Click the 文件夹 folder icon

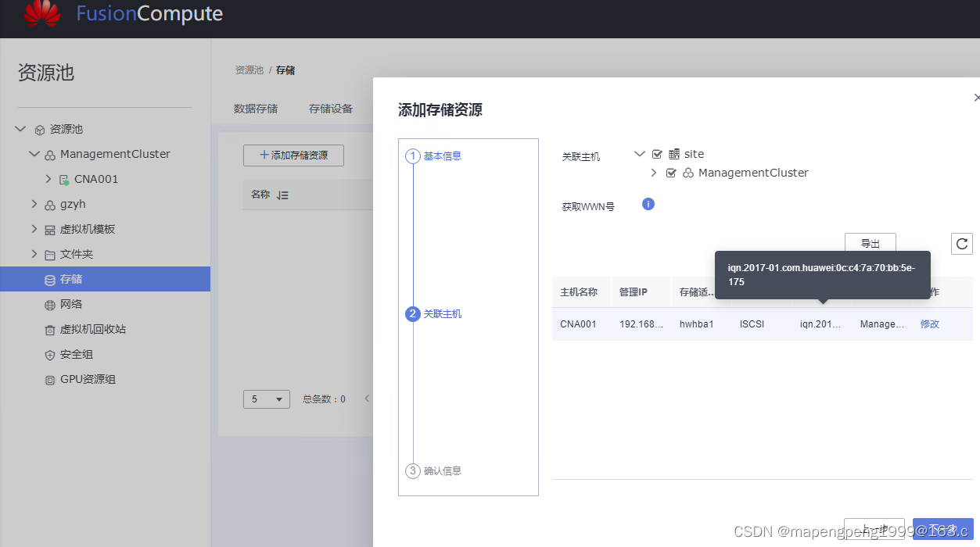[50, 255]
